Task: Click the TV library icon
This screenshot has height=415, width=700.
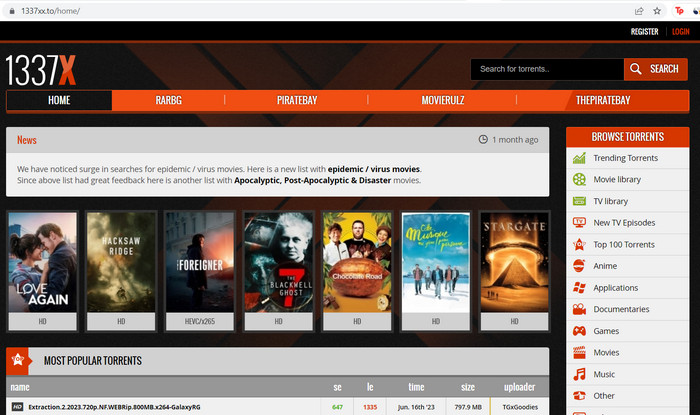Action: pyautogui.click(x=579, y=201)
